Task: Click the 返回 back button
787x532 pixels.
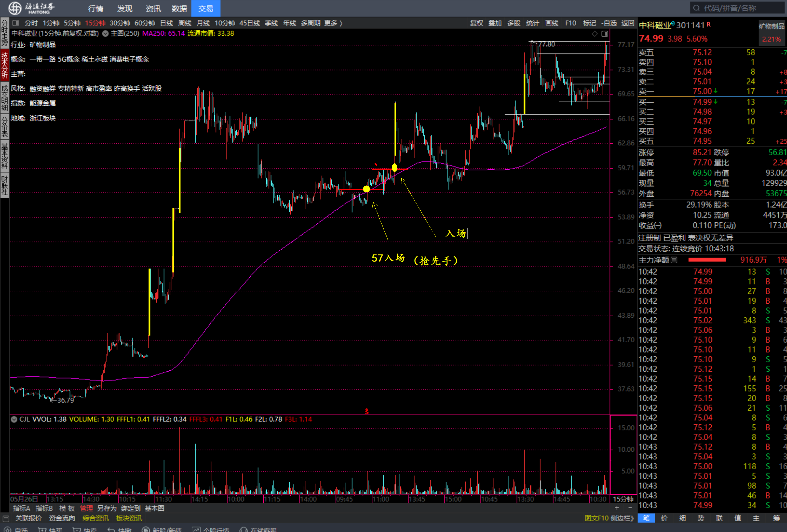Action: (x=628, y=23)
